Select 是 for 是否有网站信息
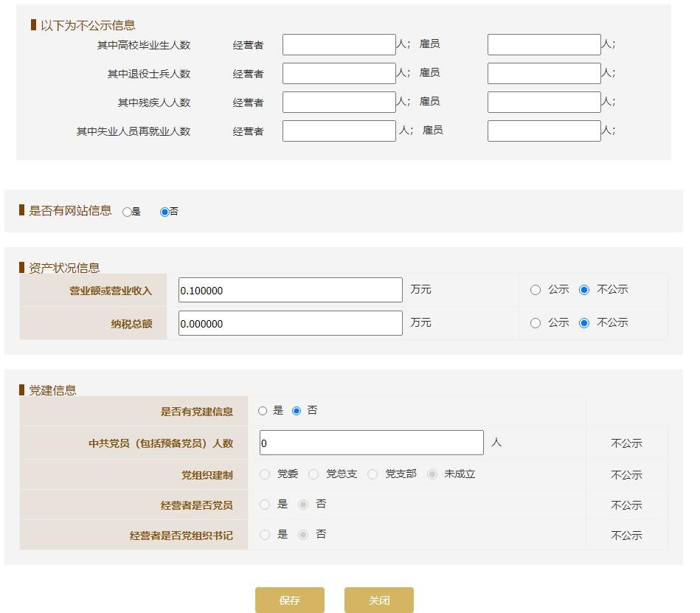The image size is (700, 613). click(127, 212)
